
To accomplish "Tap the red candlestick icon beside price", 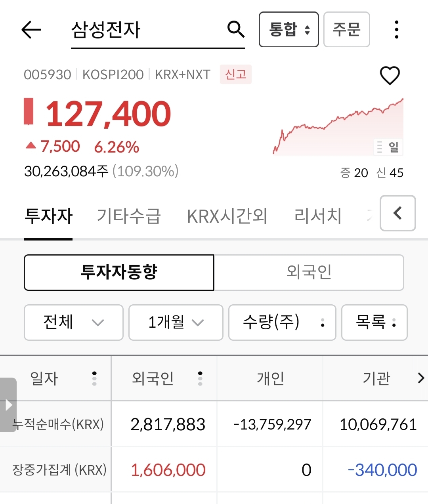I will coord(29,112).
